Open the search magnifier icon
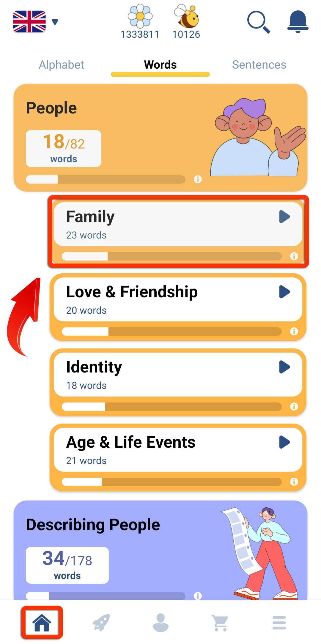This screenshot has width=321, height=644. tap(259, 22)
